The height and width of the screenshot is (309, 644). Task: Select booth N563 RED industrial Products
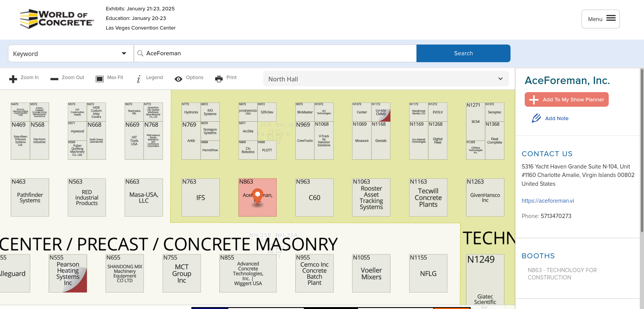(87, 197)
